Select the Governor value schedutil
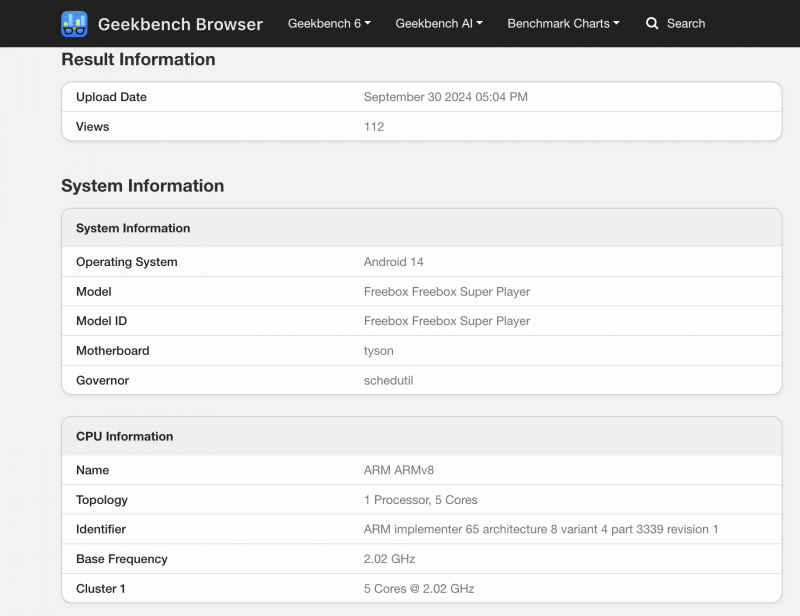The image size is (800, 616). (388, 381)
